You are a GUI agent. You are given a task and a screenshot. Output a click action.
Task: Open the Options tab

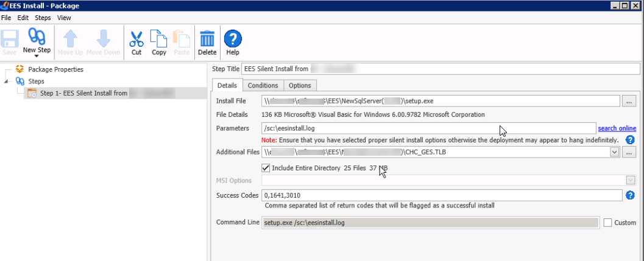click(300, 86)
